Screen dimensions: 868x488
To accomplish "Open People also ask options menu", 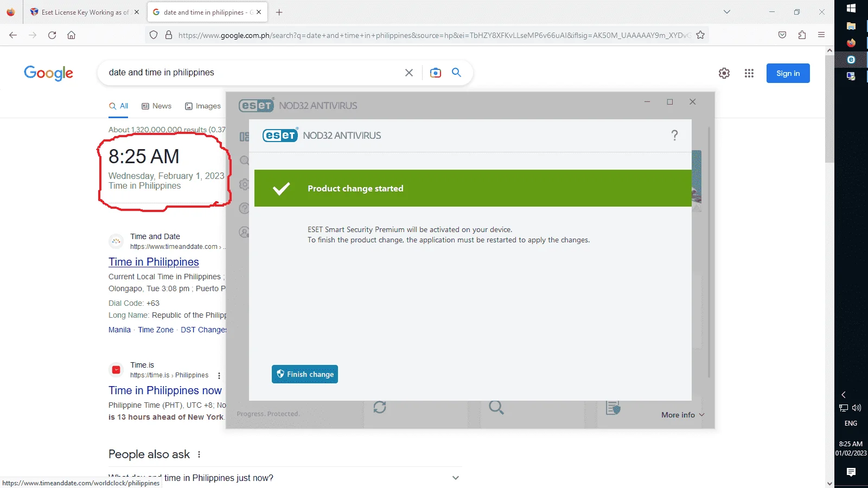I will (199, 454).
